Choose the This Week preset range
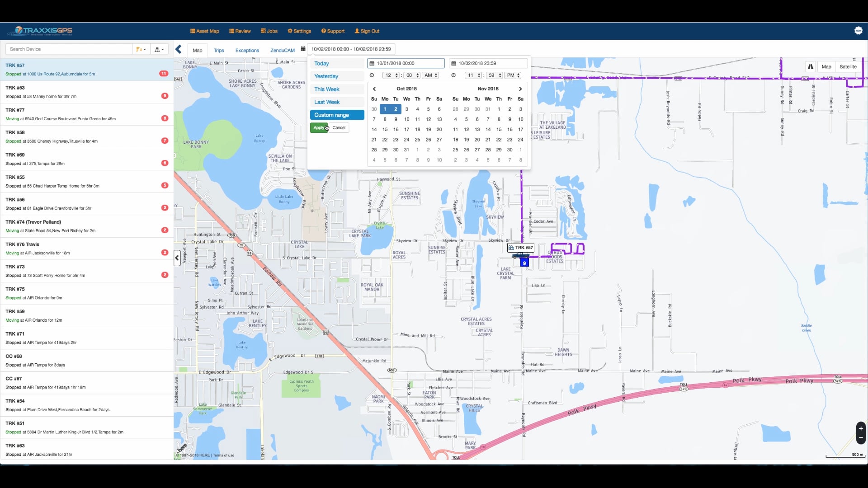This screenshot has height=488, width=868. point(337,89)
